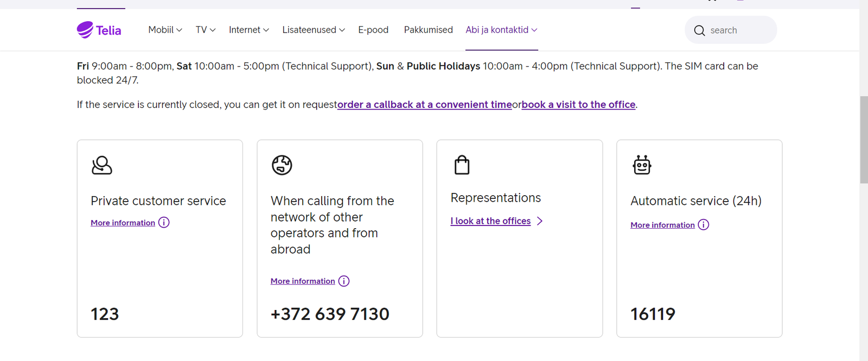Expand the Internet dropdown
Screen dimensions: 868x361
pos(248,30)
